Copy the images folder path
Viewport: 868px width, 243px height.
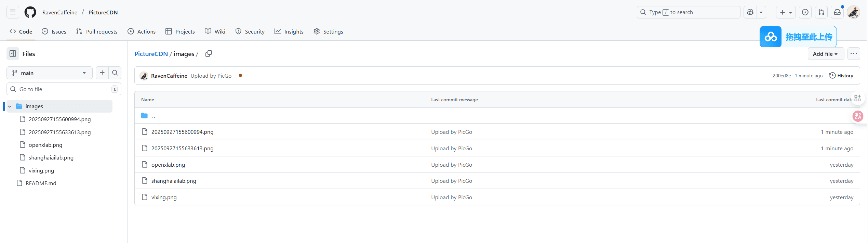coord(209,54)
